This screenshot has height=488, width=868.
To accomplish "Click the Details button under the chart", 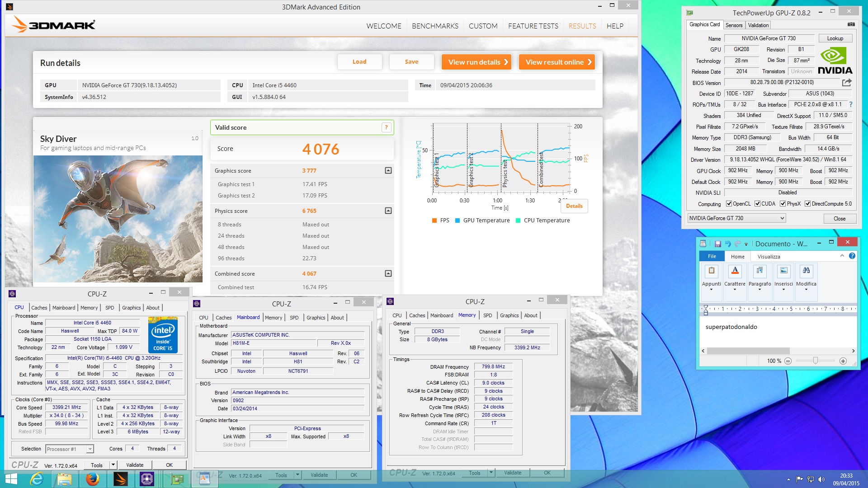I will 574,206.
